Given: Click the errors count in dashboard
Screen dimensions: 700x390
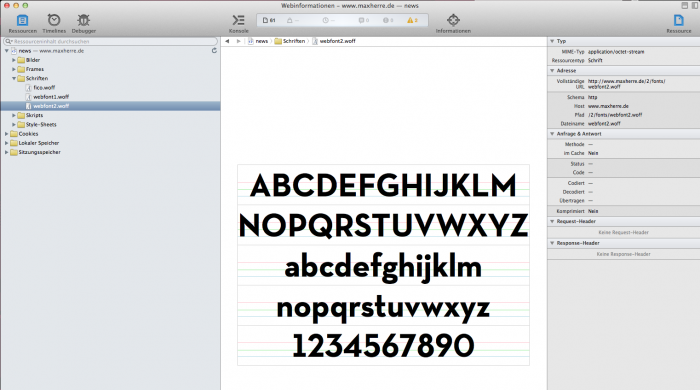Looking at the screenshot, I should 388,20.
